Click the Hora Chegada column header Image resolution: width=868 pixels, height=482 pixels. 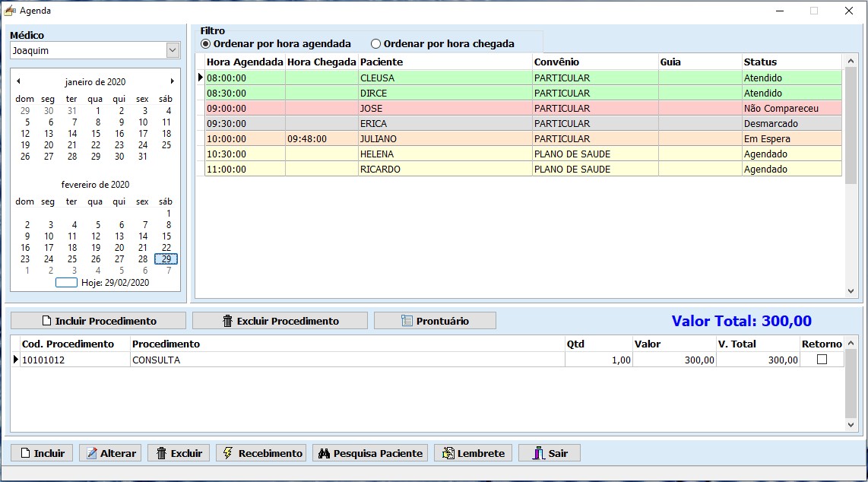(x=322, y=62)
